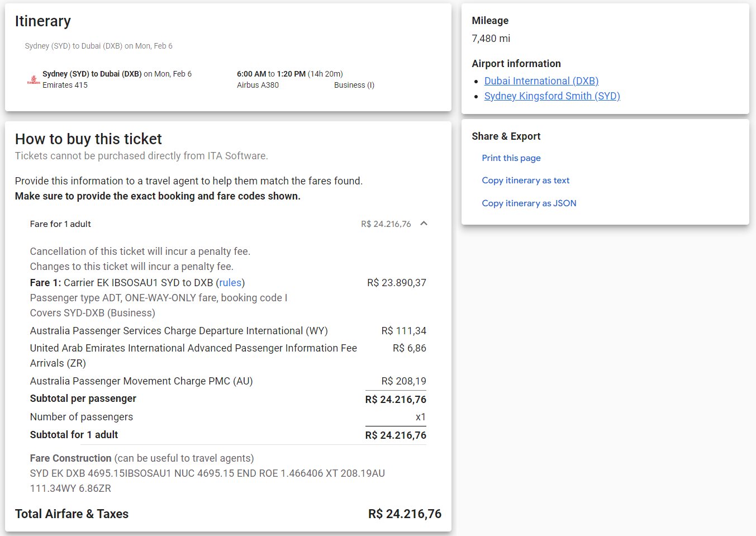Click the Fare for 1 adult header
Image resolution: width=756 pixels, height=536 pixels.
[x=60, y=224]
